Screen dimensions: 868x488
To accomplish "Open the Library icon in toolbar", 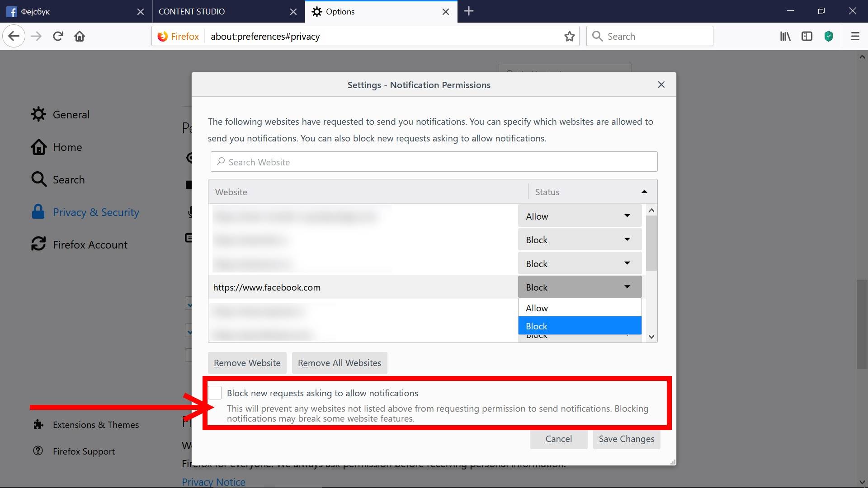I will point(785,36).
